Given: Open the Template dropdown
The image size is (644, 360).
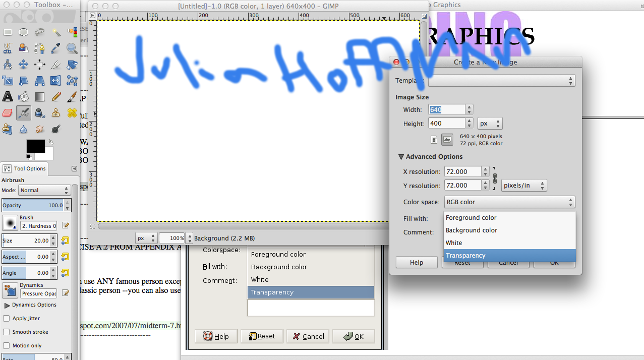Looking at the screenshot, I should pos(502,81).
